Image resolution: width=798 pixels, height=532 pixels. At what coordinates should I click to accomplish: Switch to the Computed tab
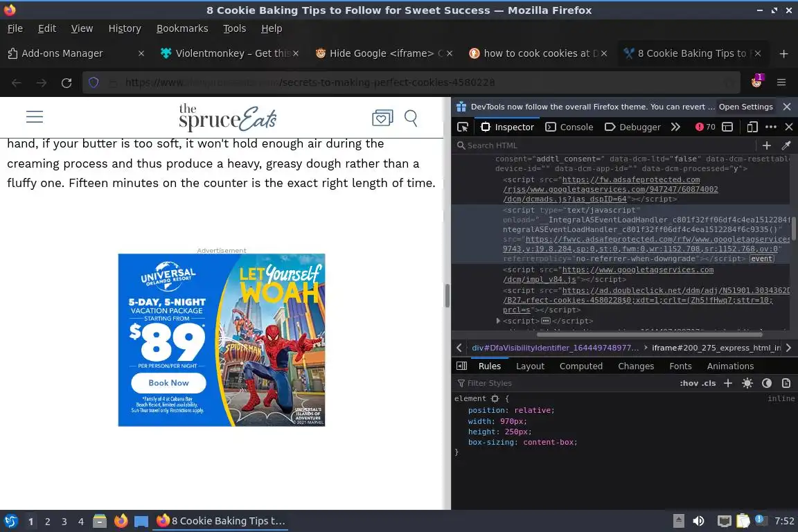point(580,366)
